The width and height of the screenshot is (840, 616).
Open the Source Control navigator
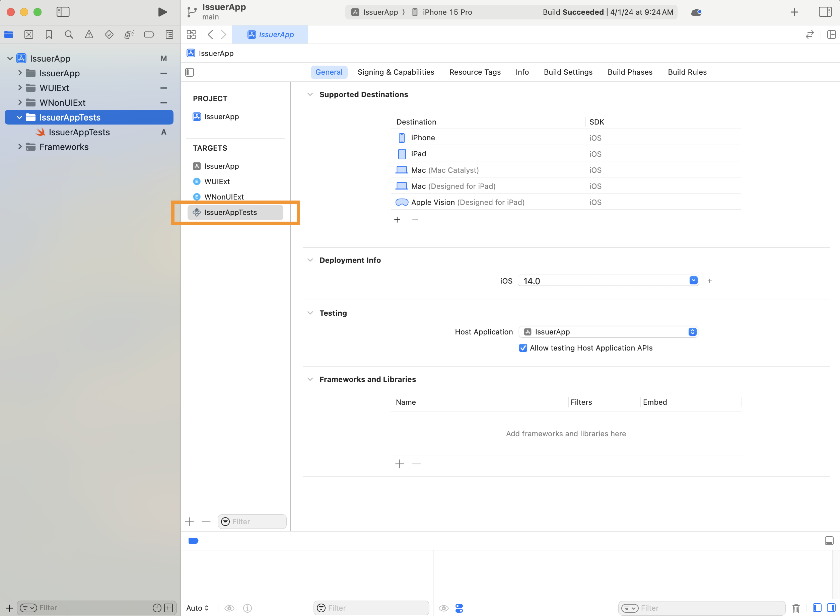(x=29, y=35)
